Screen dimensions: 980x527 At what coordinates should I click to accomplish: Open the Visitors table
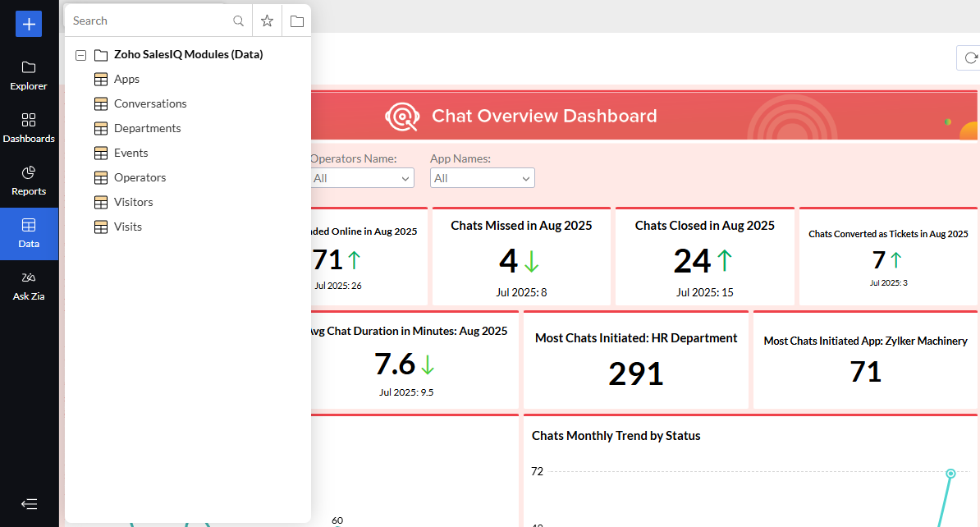click(x=133, y=202)
